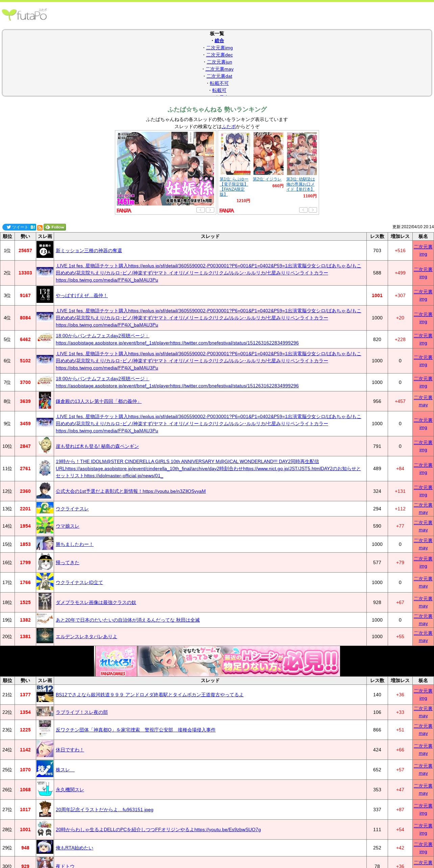Follow the ふたポ search link

pyautogui.click(x=229, y=126)
